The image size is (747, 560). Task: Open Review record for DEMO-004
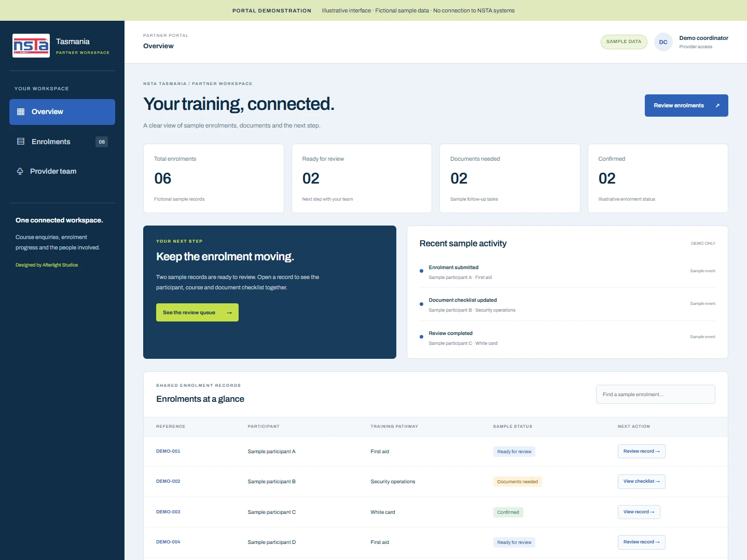point(641,542)
